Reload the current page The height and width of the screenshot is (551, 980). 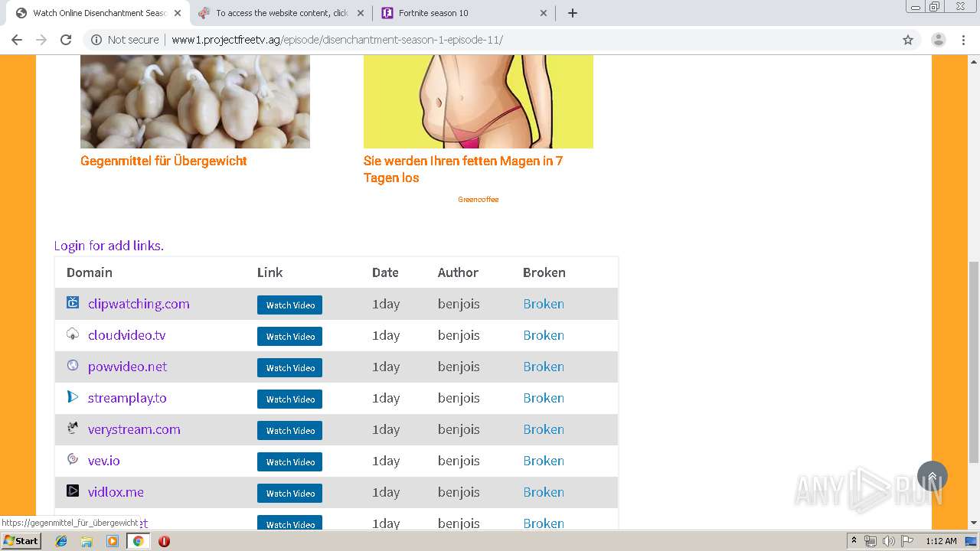pos(66,40)
